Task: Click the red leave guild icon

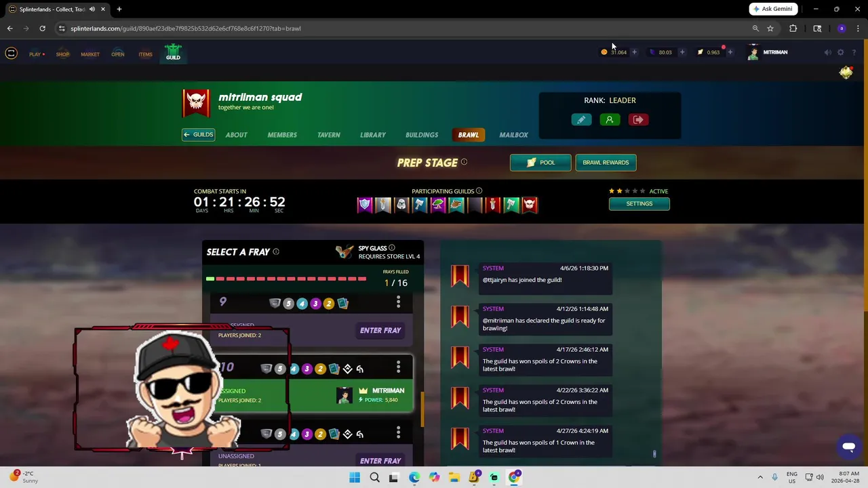Action: point(638,119)
